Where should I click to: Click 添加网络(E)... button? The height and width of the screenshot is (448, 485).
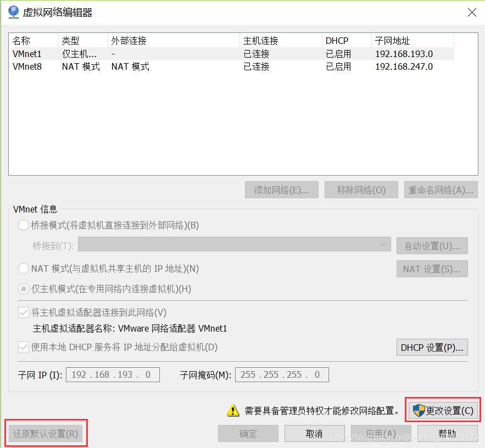pos(281,190)
